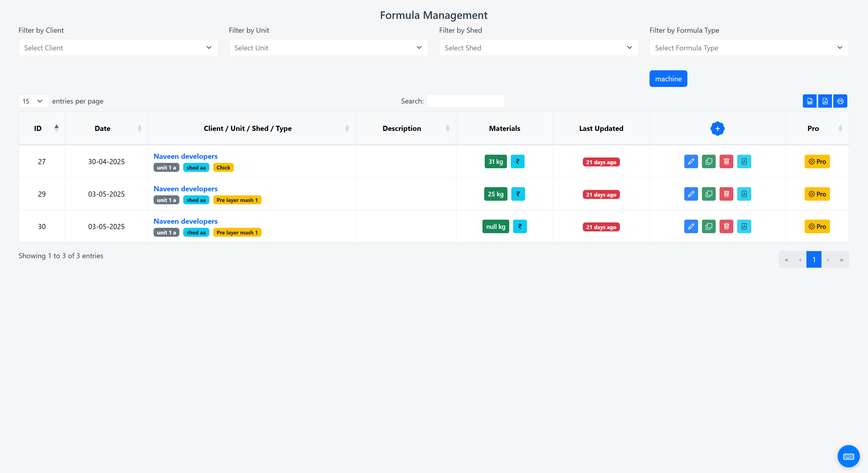Viewport: 868px width, 473px height.
Task: Open Pro settings for formula 29
Action: [x=817, y=194]
